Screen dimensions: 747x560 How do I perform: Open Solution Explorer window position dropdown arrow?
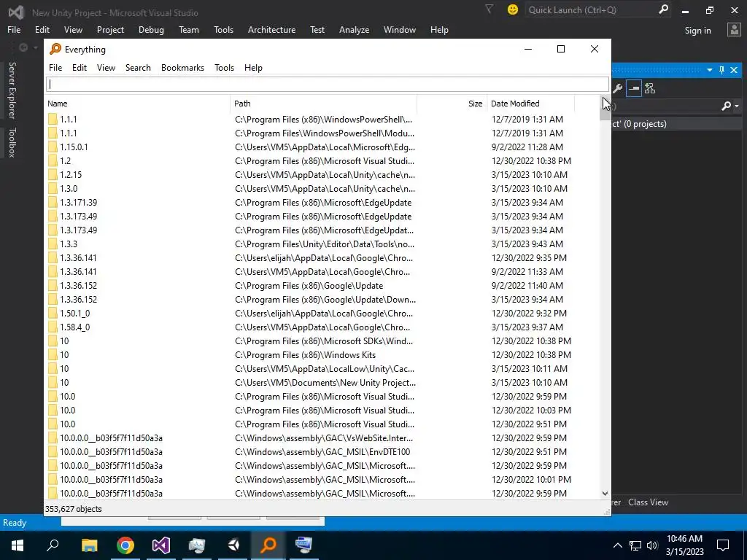click(709, 70)
